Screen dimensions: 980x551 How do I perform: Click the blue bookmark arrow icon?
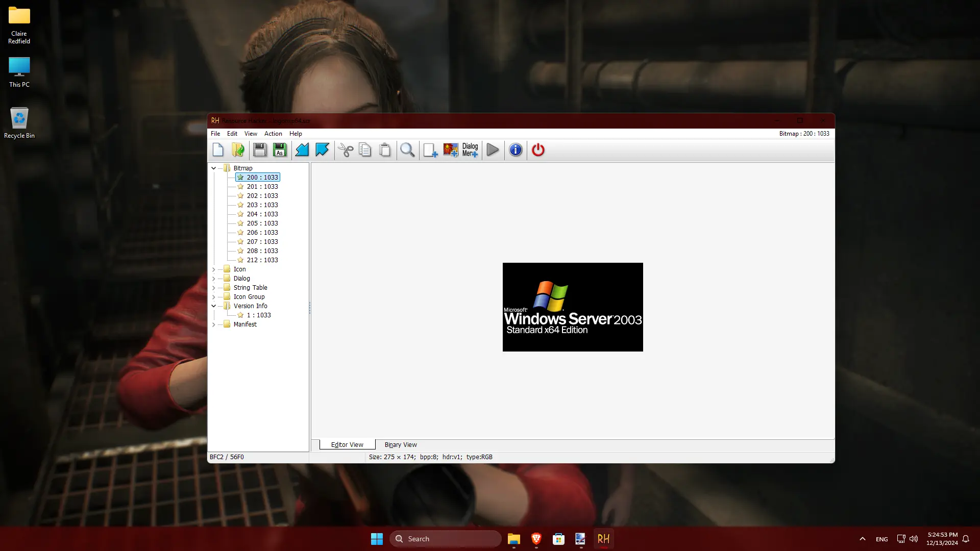click(322, 150)
